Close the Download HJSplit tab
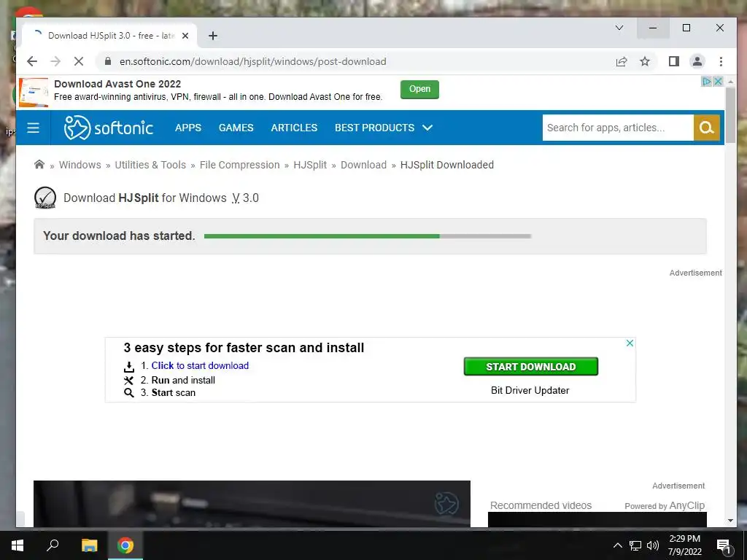The width and height of the screenshot is (747, 560). pyautogui.click(x=185, y=36)
